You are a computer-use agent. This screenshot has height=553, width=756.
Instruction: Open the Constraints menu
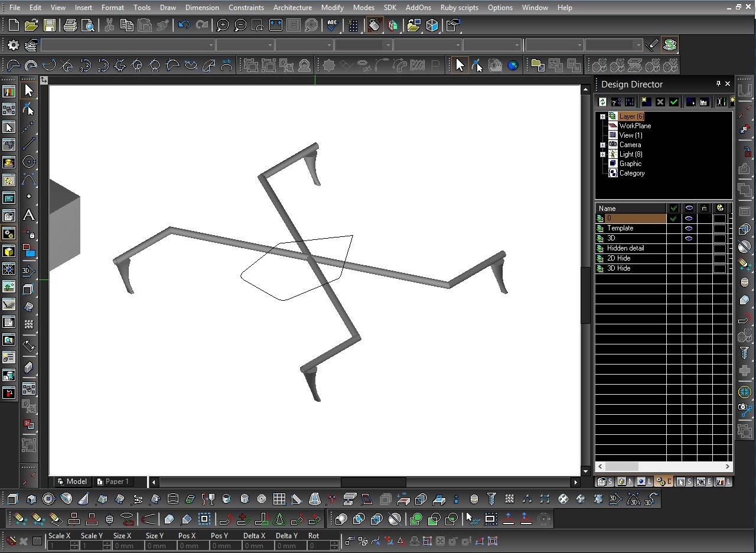pos(246,8)
